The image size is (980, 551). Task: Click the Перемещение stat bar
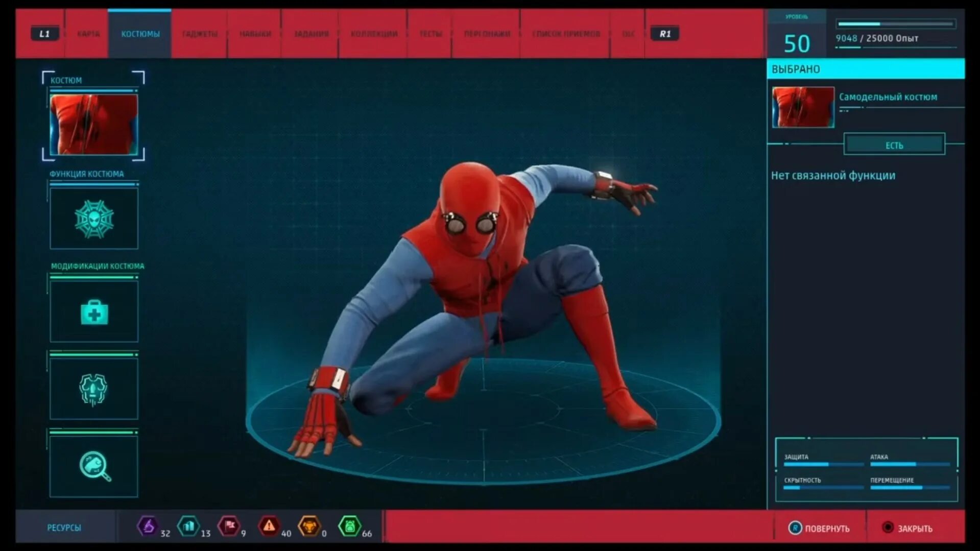[910, 488]
